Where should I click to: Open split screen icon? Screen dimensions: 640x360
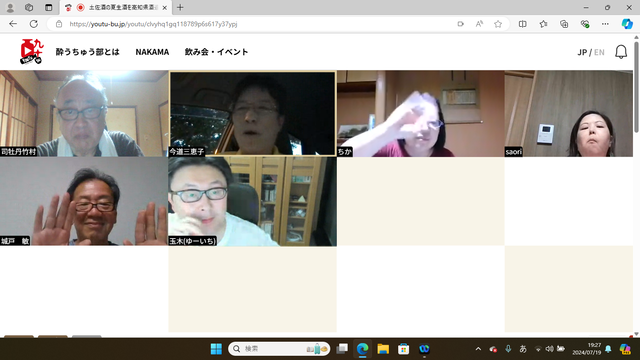(522, 24)
